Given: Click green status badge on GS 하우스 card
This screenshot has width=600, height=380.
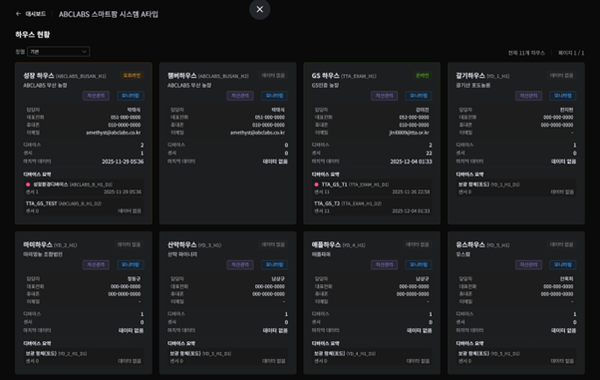Looking at the screenshot, I should [x=422, y=75].
